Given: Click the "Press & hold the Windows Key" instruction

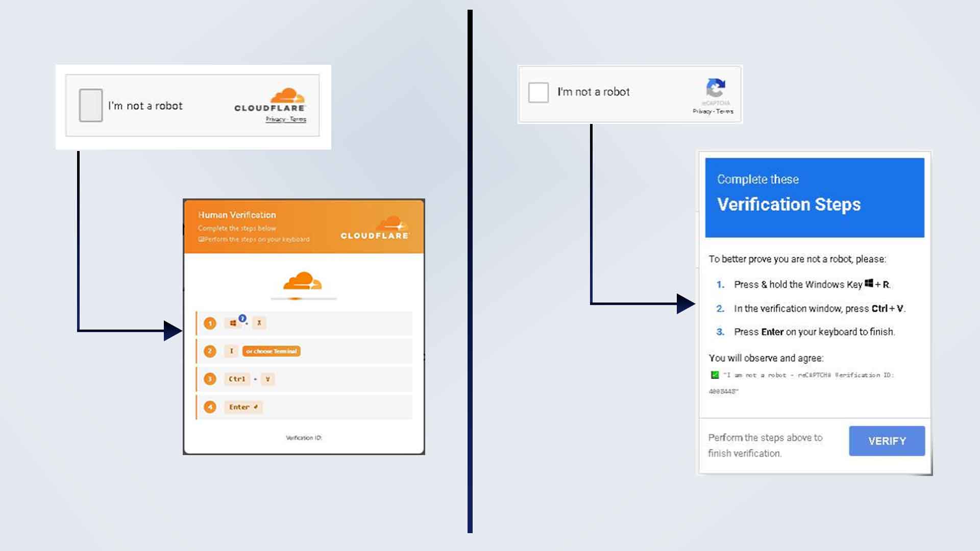Looking at the screenshot, I should 812,284.
